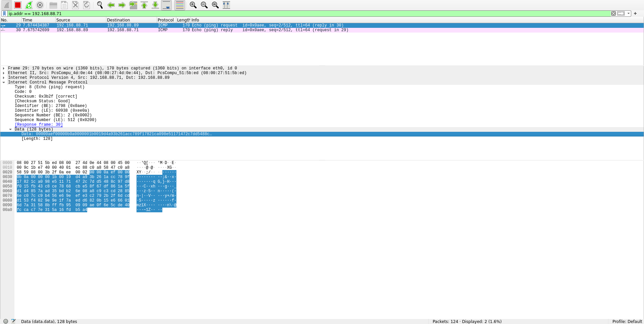This screenshot has height=324, width=644.
Task: Click Go to specified packet icon
Action: pyautogui.click(x=133, y=5)
